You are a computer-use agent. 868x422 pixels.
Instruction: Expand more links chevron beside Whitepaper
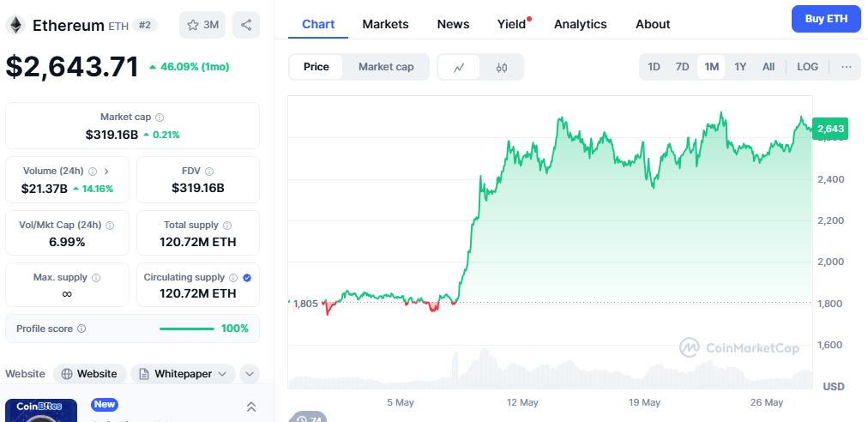[x=250, y=374]
